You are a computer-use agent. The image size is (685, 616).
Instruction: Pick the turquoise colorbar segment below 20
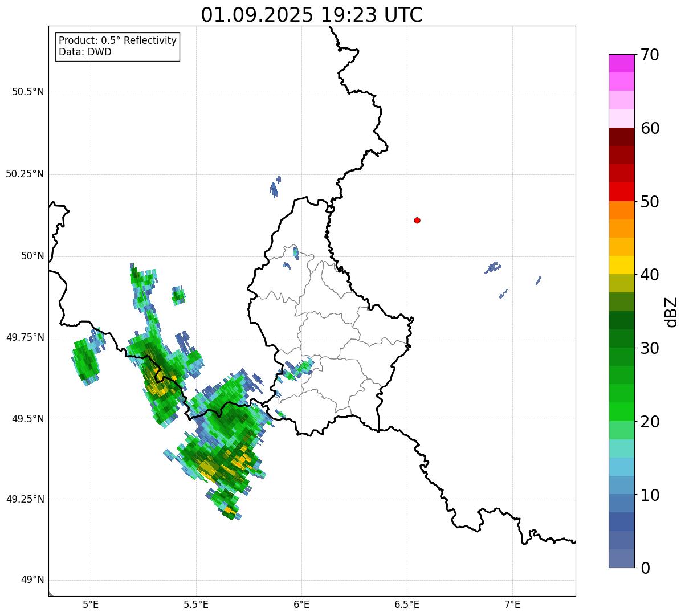click(x=622, y=448)
